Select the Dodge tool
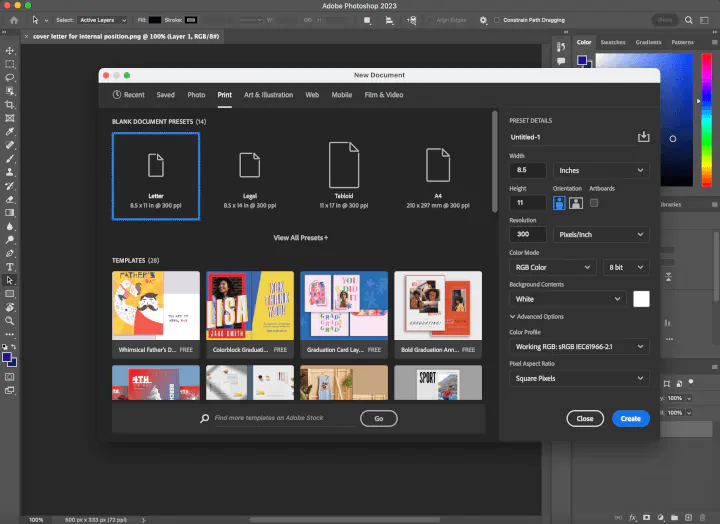This screenshot has width=720, height=524. (x=10, y=240)
